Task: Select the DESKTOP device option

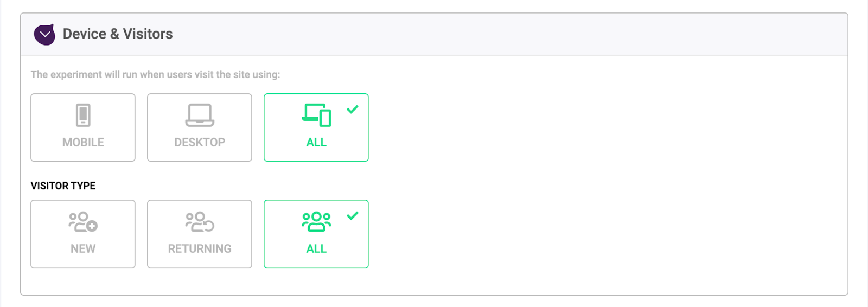Action: pyautogui.click(x=200, y=127)
